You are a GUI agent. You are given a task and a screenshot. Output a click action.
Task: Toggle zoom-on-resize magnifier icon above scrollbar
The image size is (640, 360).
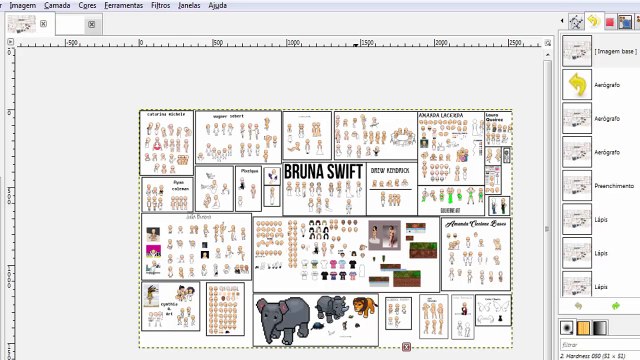tap(548, 42)
